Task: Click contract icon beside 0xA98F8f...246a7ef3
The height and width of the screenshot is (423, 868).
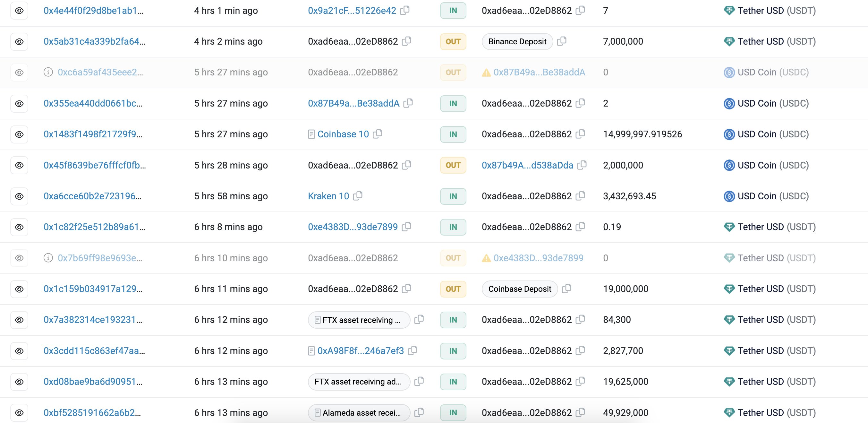Action: (311, 351)
